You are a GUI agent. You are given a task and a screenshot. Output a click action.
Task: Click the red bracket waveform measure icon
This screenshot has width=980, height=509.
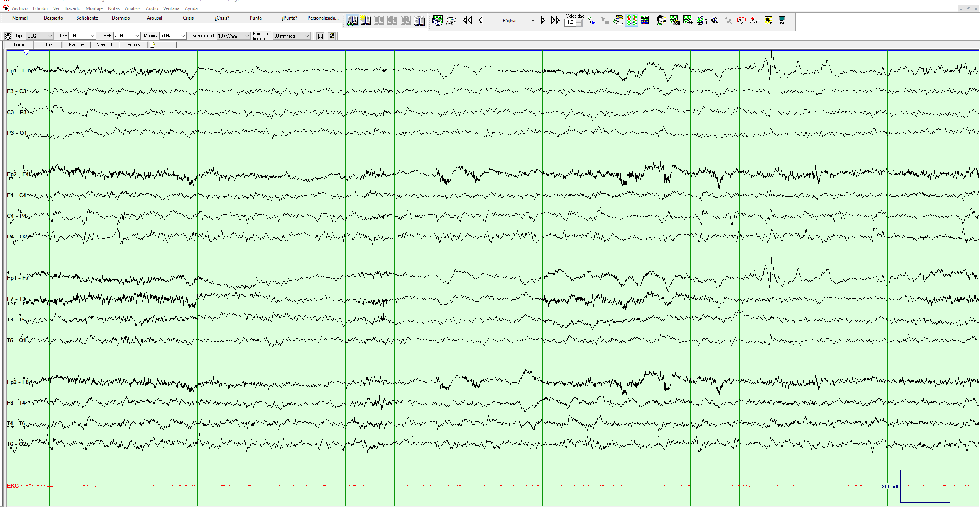[x=742, y=20]
